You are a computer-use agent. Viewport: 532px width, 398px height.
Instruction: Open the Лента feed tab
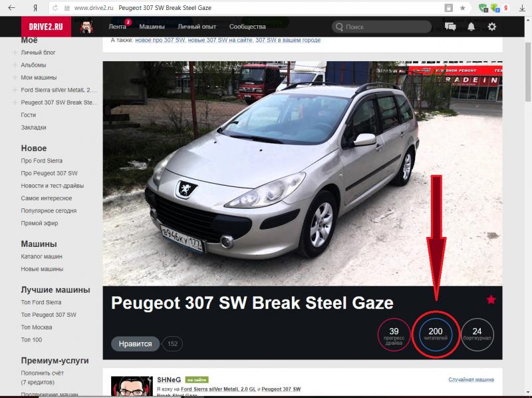[x=118, y=27]
